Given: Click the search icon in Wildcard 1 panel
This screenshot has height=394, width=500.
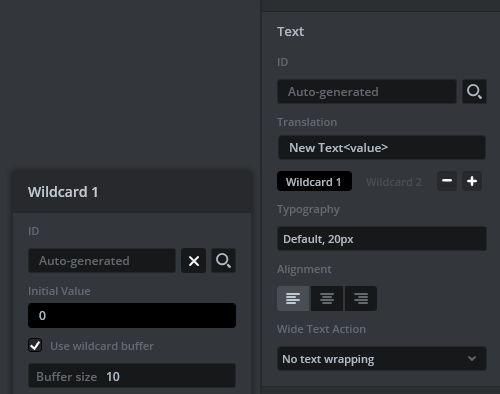Looking at the screenshot, I should coord(223,261).
